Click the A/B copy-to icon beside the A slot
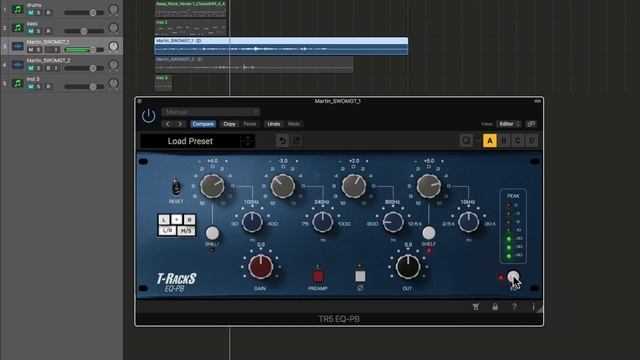 point(466,141)
